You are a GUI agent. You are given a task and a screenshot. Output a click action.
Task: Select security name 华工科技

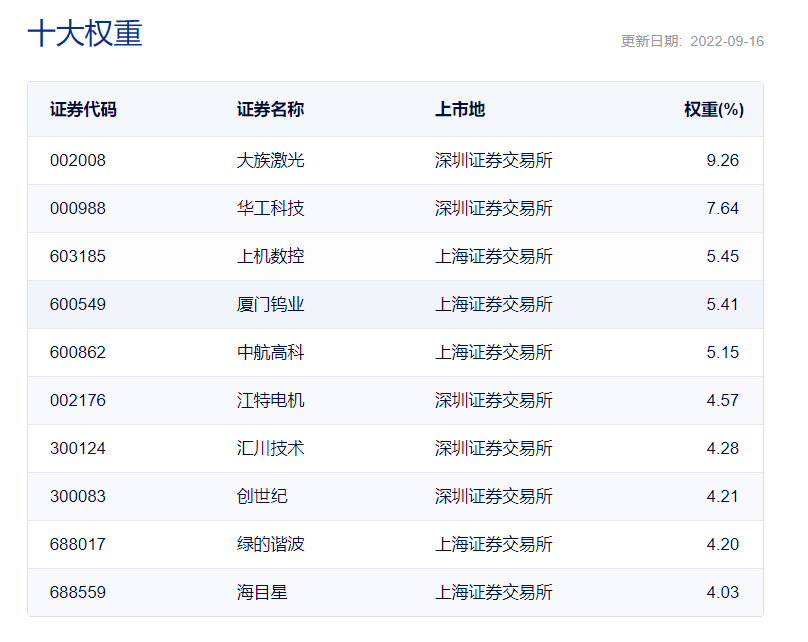pos(271,208)
